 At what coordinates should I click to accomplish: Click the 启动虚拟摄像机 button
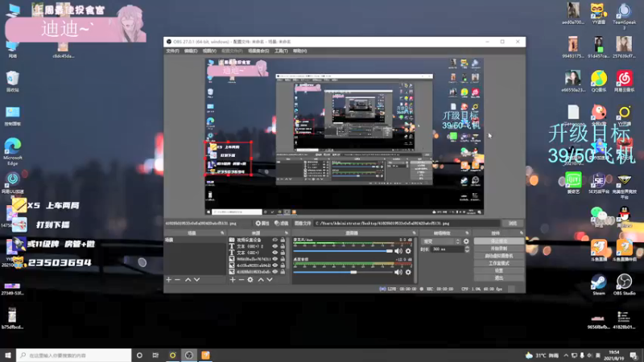click(499, 256)
